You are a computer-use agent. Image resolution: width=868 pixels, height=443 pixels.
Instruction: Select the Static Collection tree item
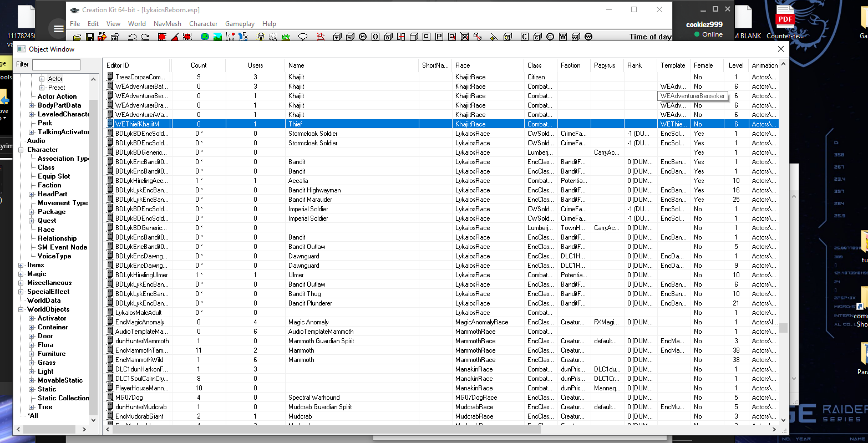63,398
